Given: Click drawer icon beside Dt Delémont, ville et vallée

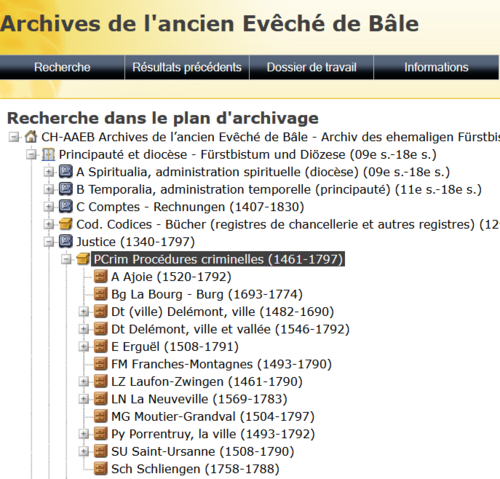Looking at the screenshot, I should (x=101, y=329).
